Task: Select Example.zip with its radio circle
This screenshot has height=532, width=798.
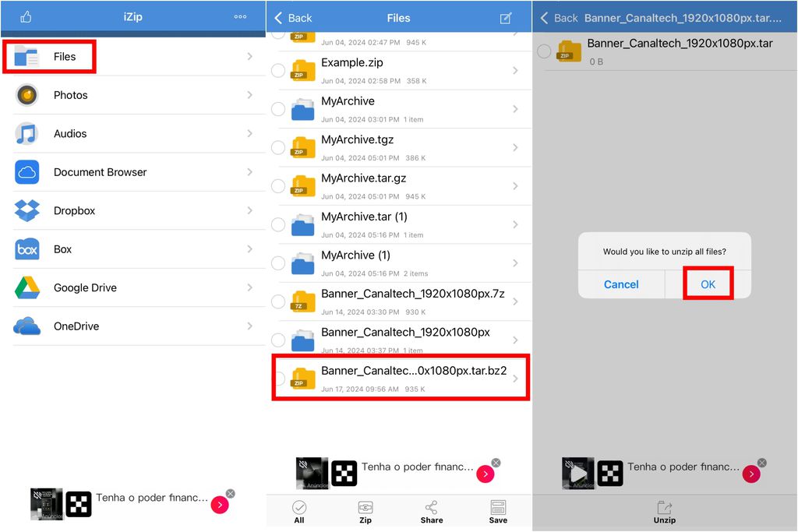Action: click(277, 70)
